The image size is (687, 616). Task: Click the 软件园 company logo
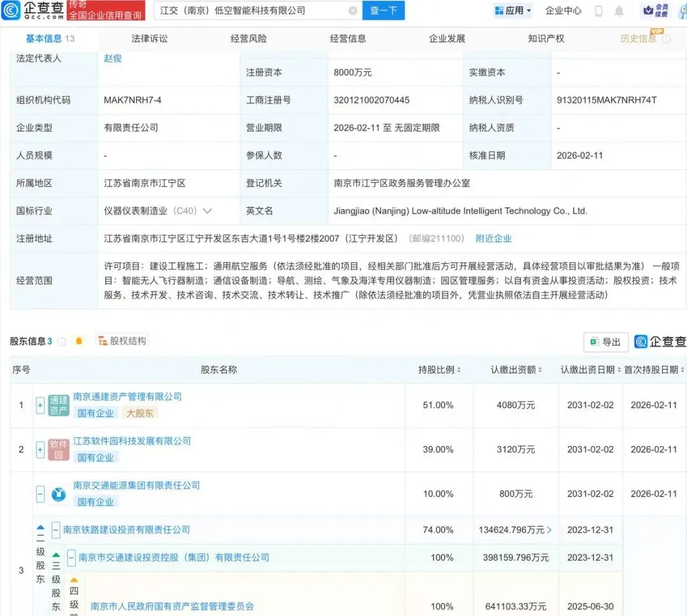tap(59, 449)
